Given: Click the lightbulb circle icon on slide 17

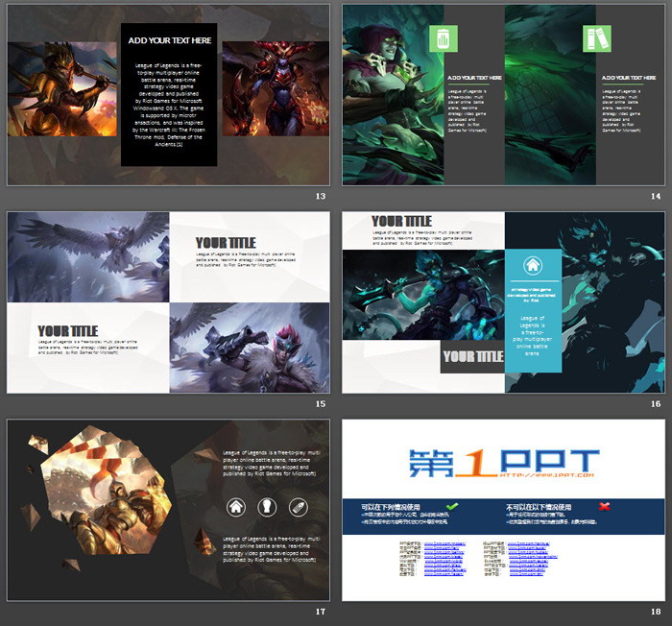Looking at the screenshot, I should pyautogui.click(x=267, y=507).
